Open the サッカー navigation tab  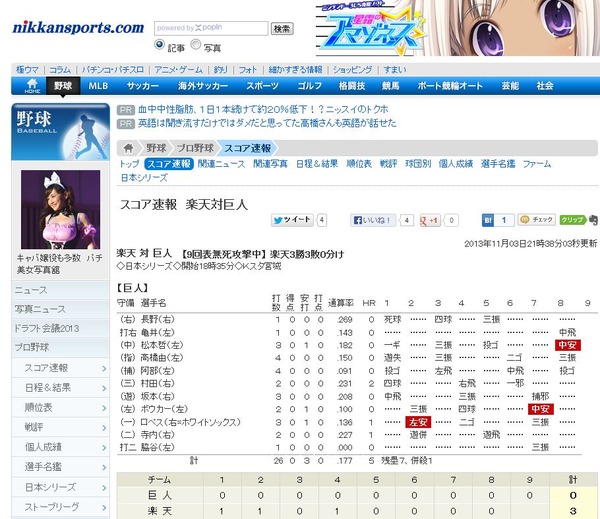click(143, 86)
